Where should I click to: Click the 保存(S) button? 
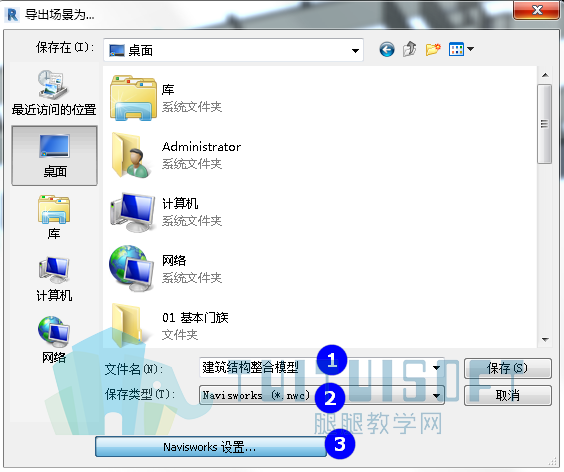tap(508, 368)
